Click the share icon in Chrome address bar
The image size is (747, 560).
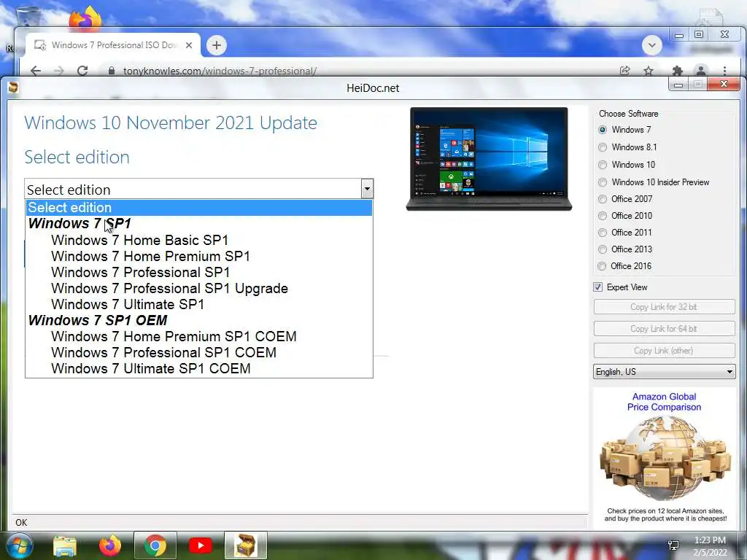(x=624, y=71)
